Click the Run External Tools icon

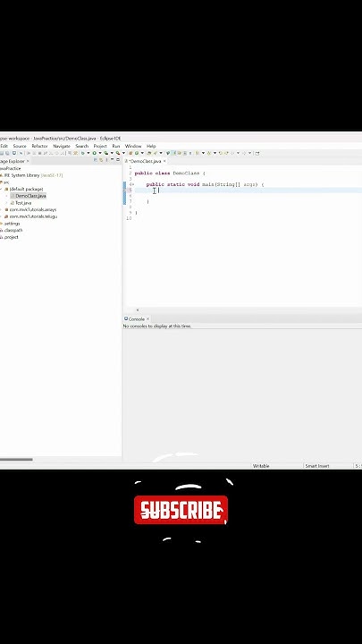click(118, 153)
